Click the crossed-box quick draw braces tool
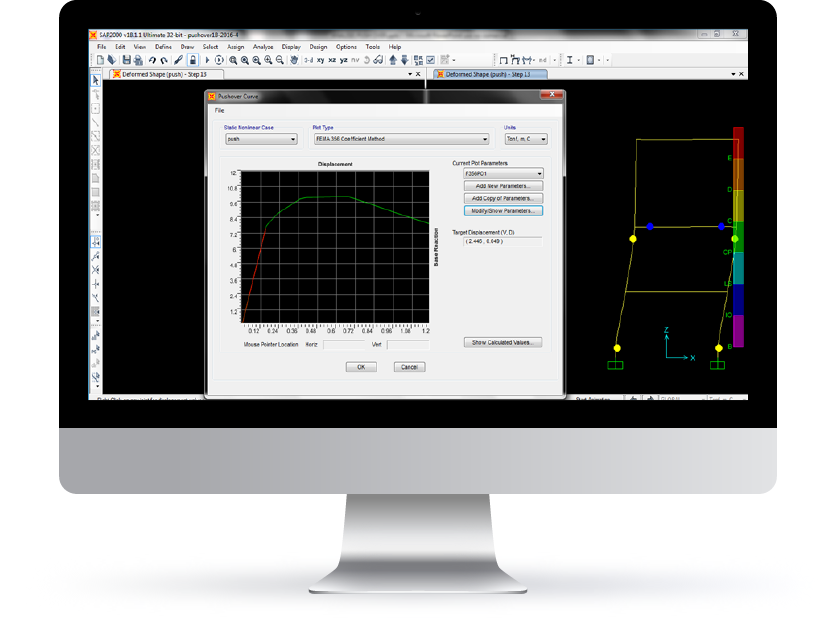The width and height of the screenshot is (836, 640). [x=95, y=150]
